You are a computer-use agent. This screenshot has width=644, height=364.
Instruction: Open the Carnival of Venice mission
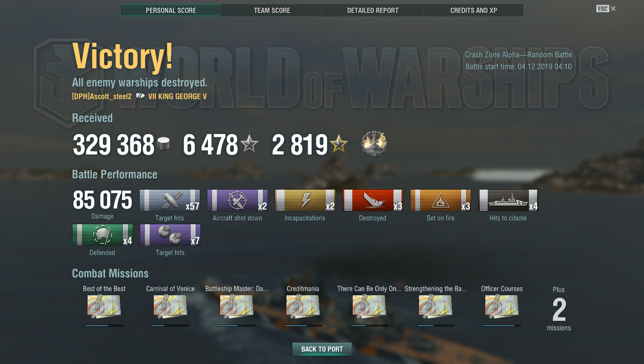click(170, 307)
